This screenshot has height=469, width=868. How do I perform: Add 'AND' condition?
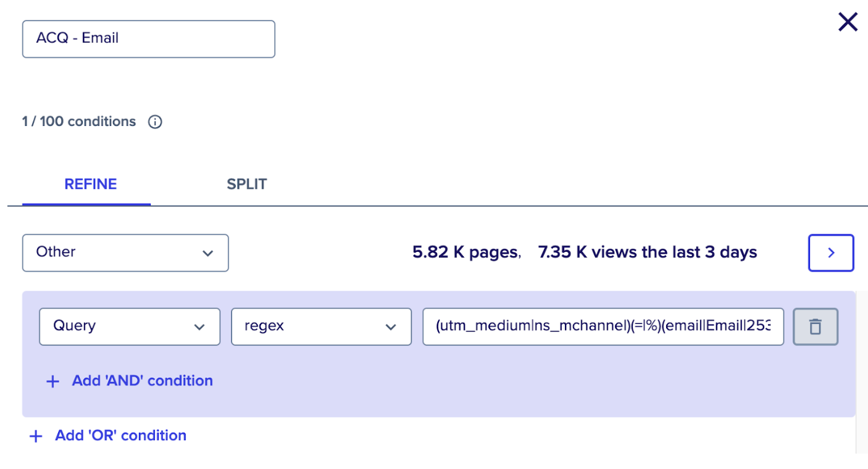pos(130,381)
